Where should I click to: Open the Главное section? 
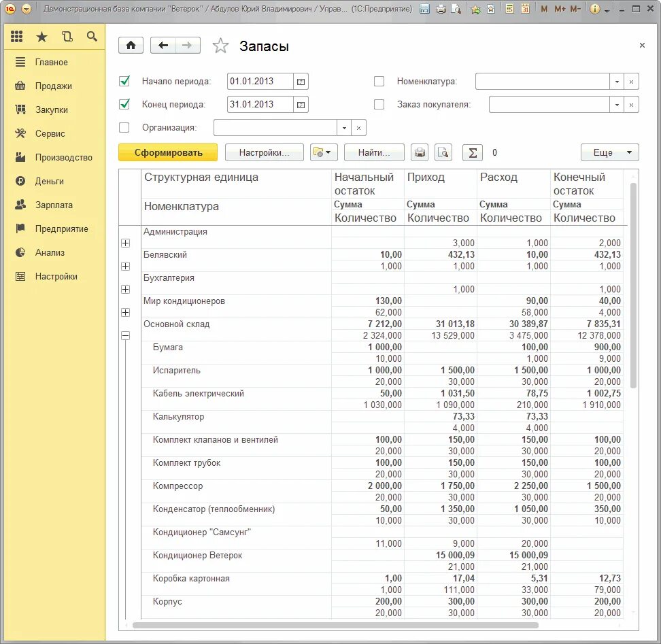(54, 63)
